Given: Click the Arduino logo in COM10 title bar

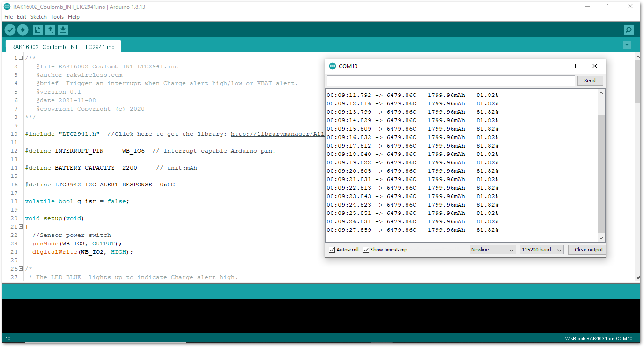Looking at the screenshot, I should 333,66.
